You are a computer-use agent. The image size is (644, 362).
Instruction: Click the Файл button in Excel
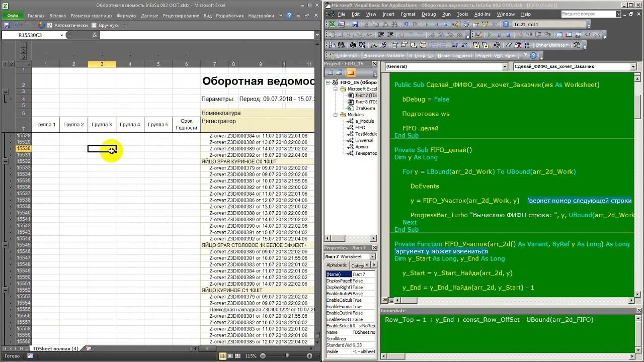pos(13,16)
